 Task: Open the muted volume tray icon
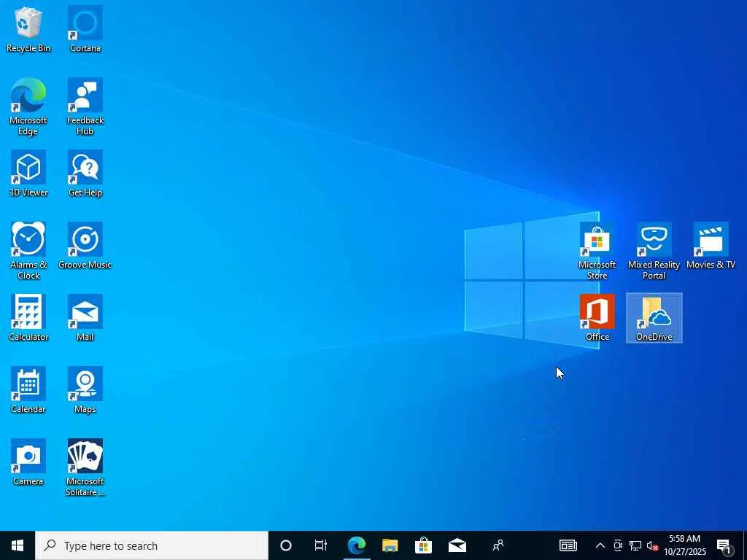click(x=652, y=545)
